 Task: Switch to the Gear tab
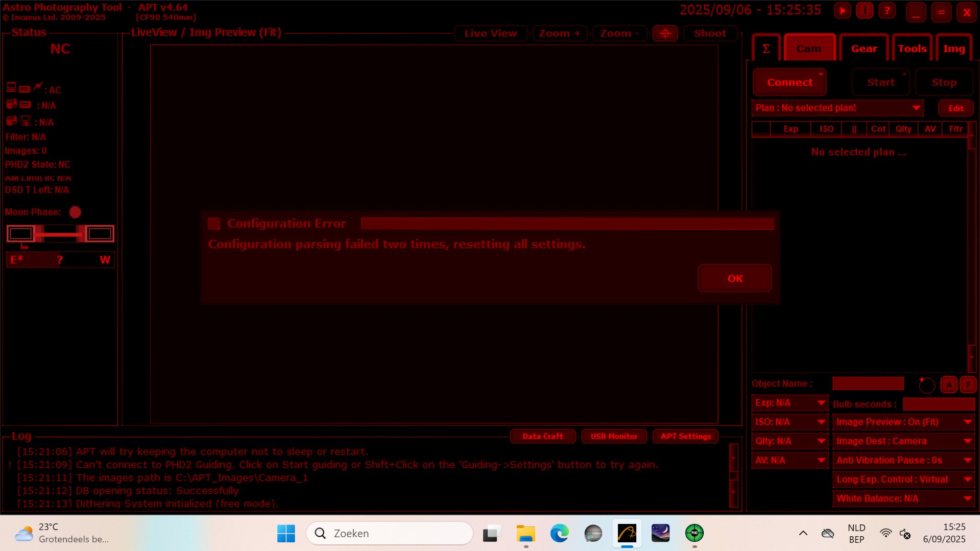864,49
